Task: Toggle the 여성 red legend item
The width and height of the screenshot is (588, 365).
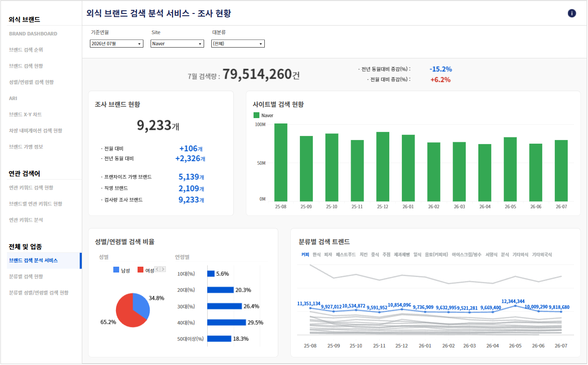Action: click(x=146, y=270)
